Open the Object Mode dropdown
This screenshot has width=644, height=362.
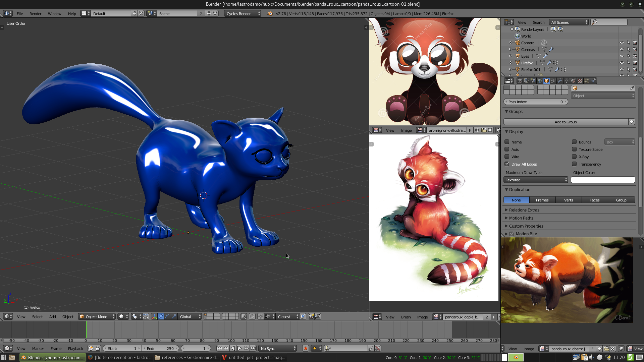coord(97,316)
